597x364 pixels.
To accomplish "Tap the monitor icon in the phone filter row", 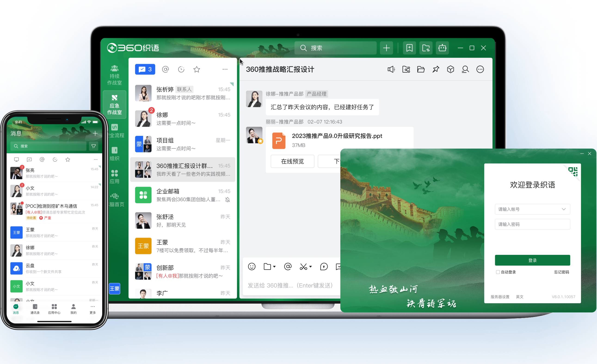I will (x=16, y=160).
